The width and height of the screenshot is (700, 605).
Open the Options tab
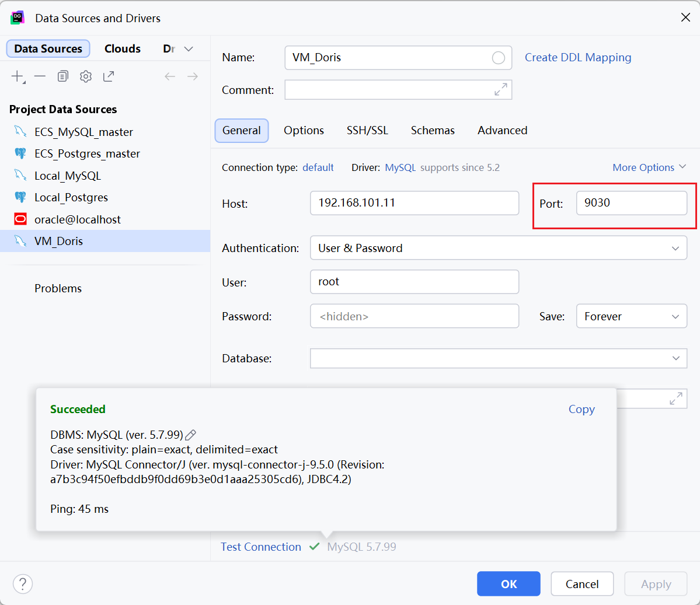(304, 130)
